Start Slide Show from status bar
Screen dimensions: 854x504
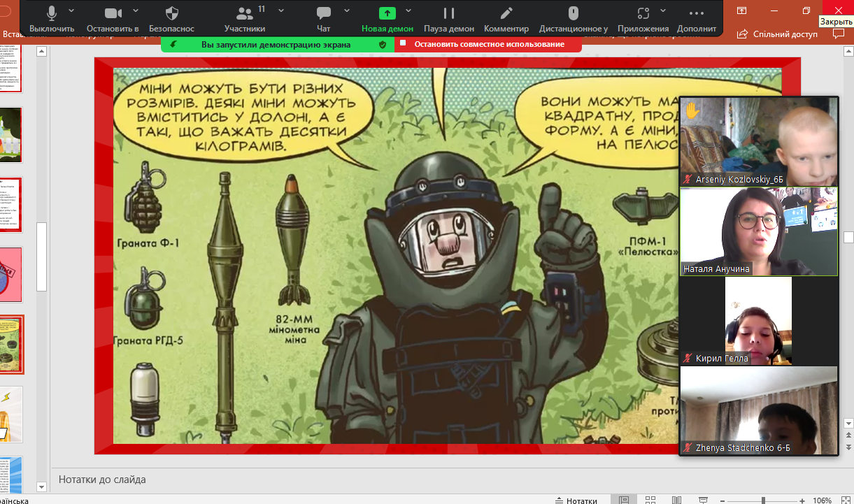click(x=703, y=500)
